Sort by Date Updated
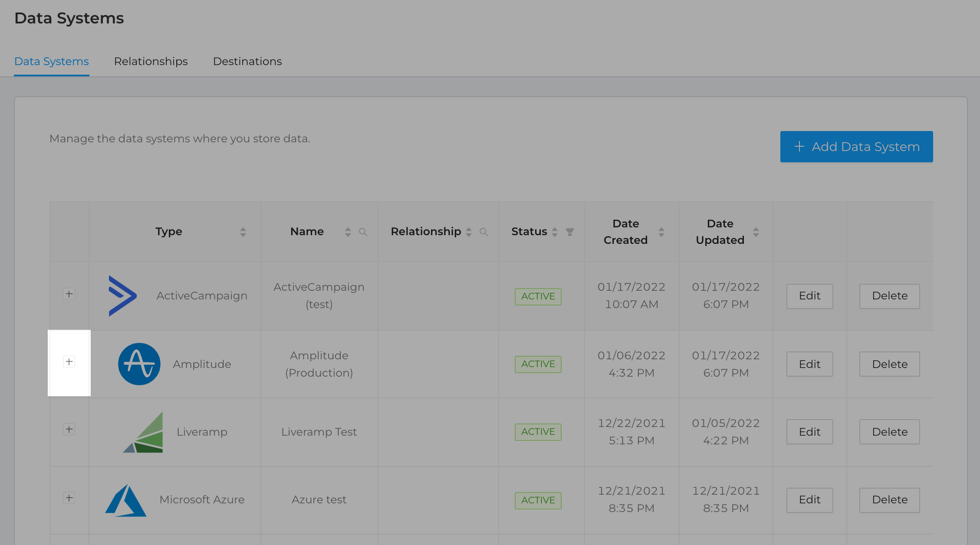The width and height of the screenshot is (980, 545). click(756, 232)
